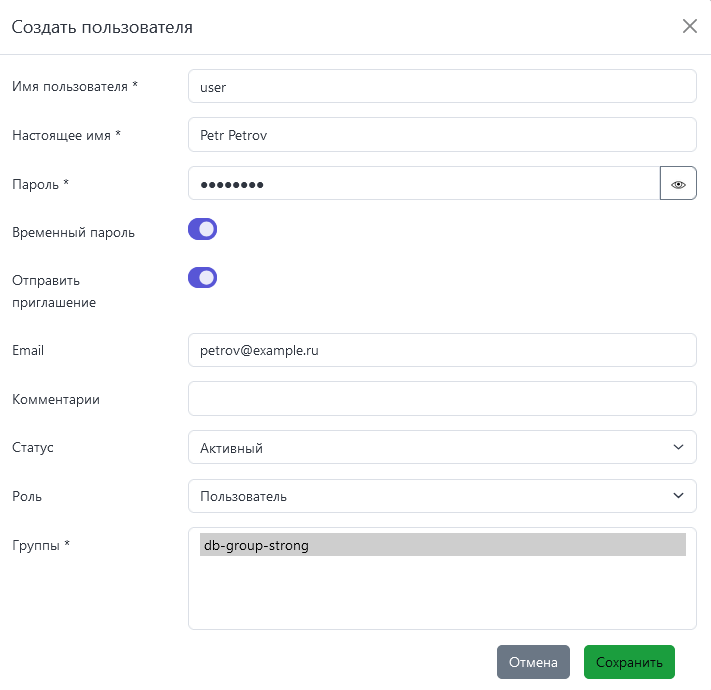The image size is (711, 690).
Task: Close the Создать пользователя dialog
Action: click(x=689, y=27)
